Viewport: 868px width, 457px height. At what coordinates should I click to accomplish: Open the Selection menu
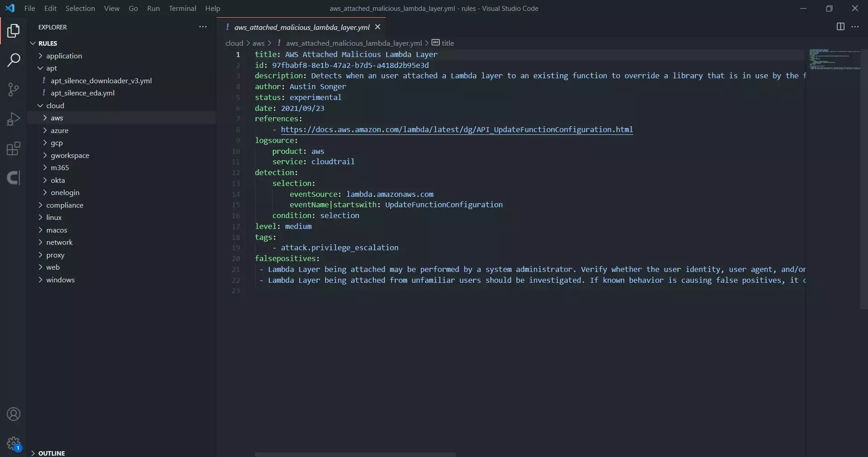[x=80, y=8]
